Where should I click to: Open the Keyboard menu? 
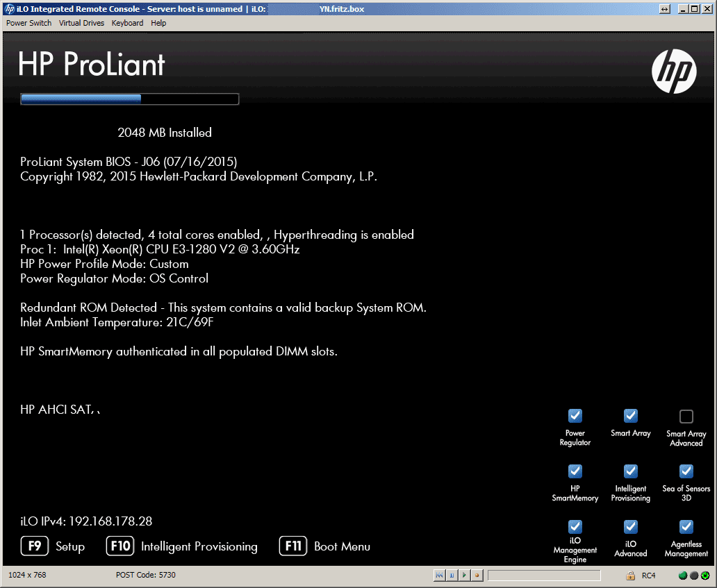pyautogui.click(x=127, y=23)
